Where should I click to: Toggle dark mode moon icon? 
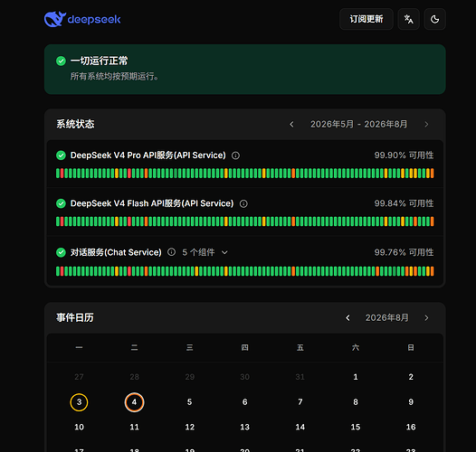tap(434, 19)
